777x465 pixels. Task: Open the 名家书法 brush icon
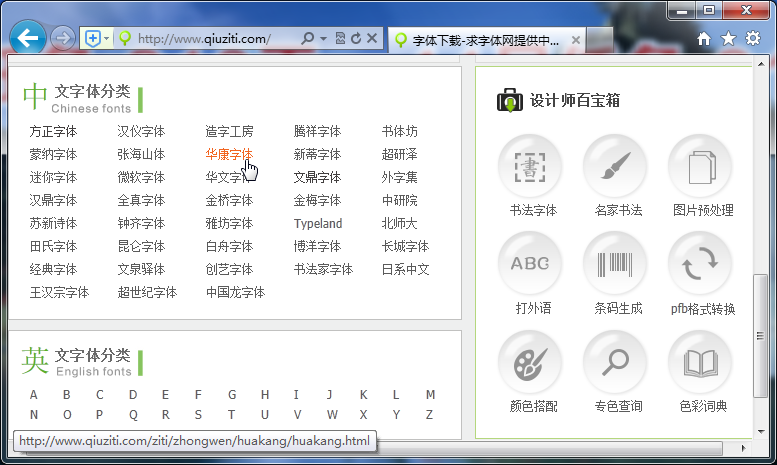[x=615, y=167]
